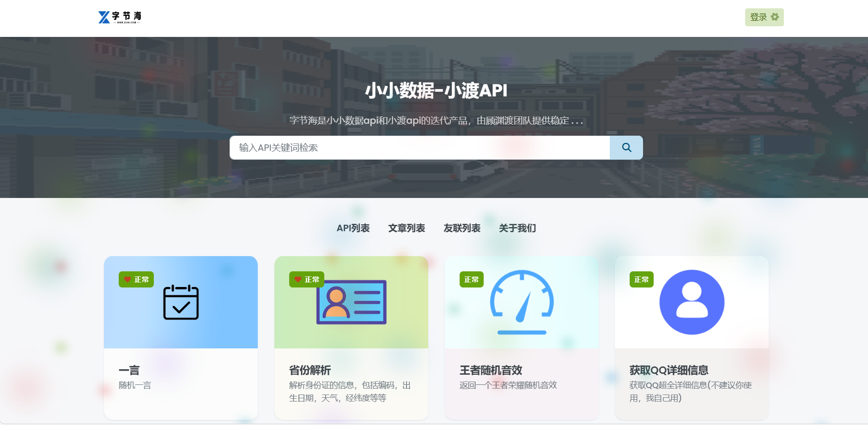
Task: Click the 字节海 site logo
Action: [x=120, y=18]
